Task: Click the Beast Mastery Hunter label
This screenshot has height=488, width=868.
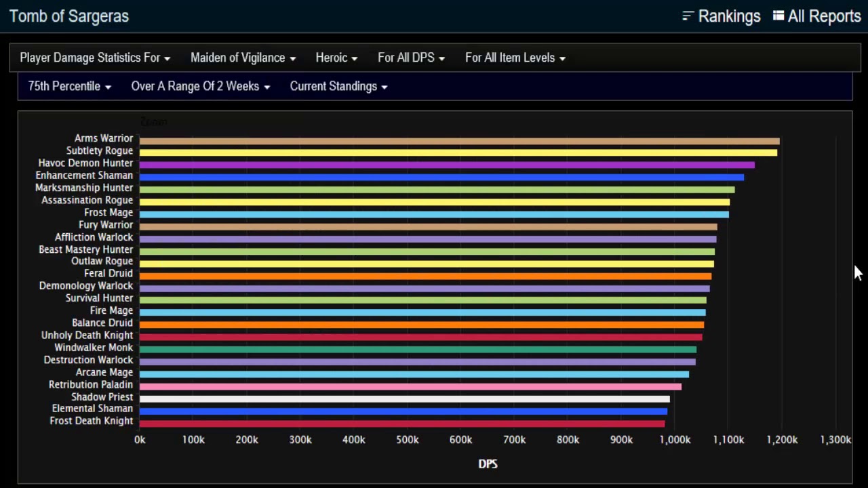Action: tap(86, 249)
